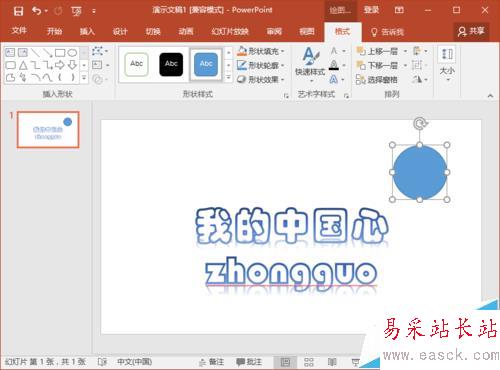
Task: Start slideshow from status bar
Action: tap(355, 362)
